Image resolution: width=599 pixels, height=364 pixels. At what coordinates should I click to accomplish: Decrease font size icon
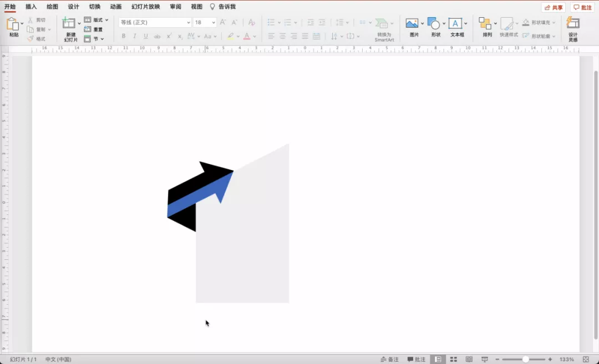(x=235, y=22)
